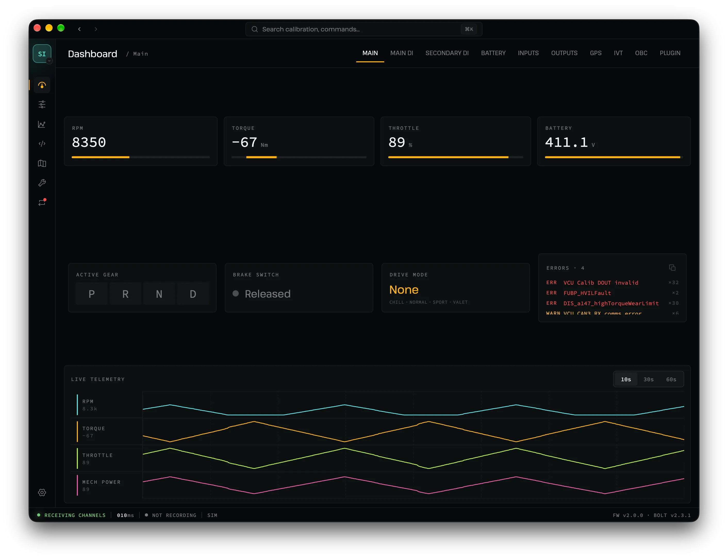Click the Drive Mode None value

(x=404, y=290)
